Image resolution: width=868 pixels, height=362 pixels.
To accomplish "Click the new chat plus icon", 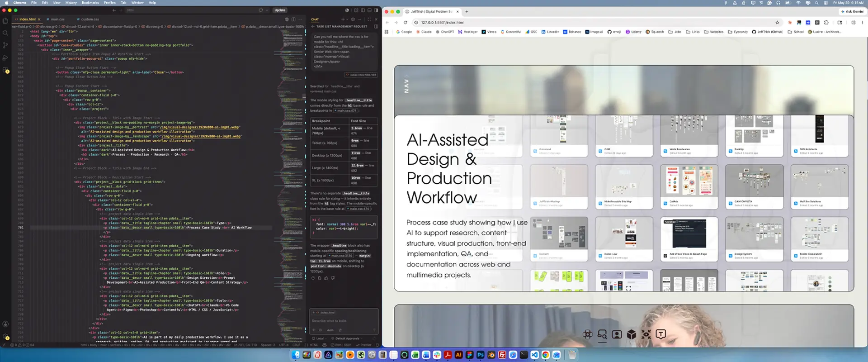I will click(x=343, y=19).
